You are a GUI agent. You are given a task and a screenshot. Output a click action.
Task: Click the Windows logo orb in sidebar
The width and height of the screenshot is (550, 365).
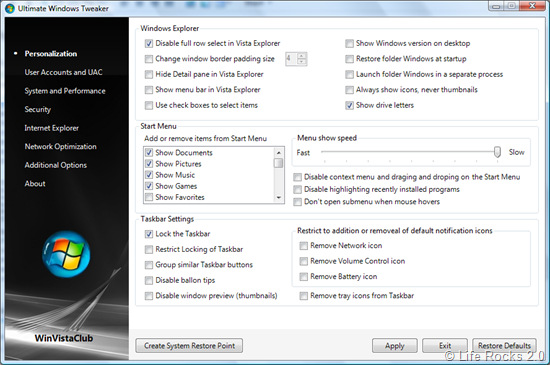66,254
